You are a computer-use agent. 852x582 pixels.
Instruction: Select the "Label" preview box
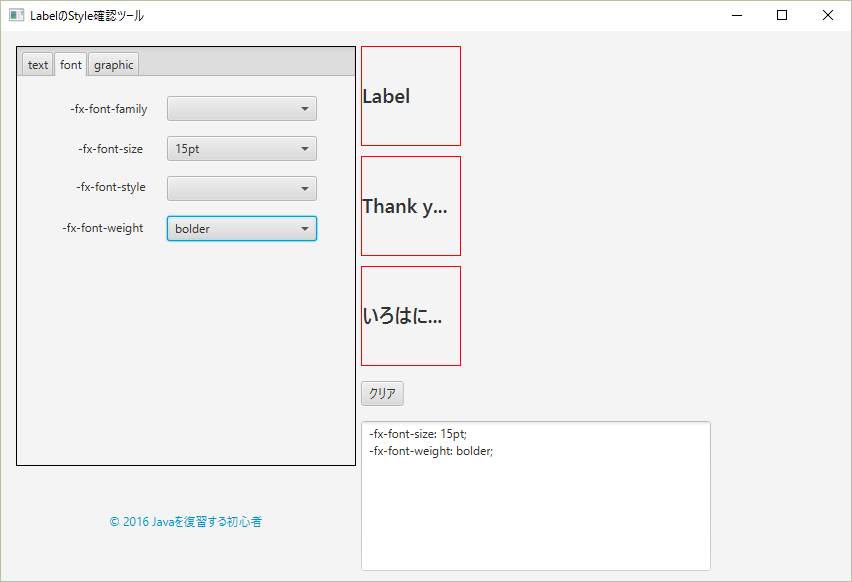[410, 95]
